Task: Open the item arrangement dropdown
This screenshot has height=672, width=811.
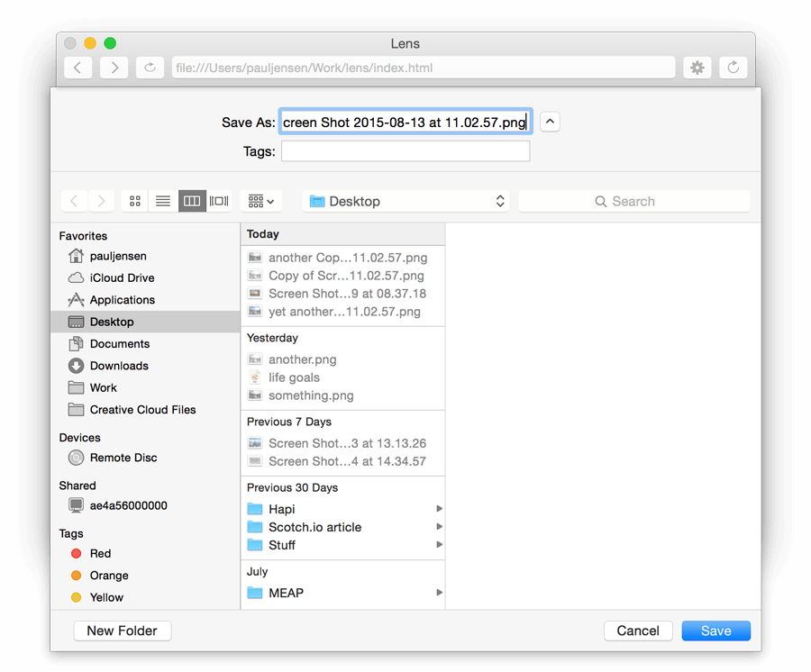Action: 260,201
